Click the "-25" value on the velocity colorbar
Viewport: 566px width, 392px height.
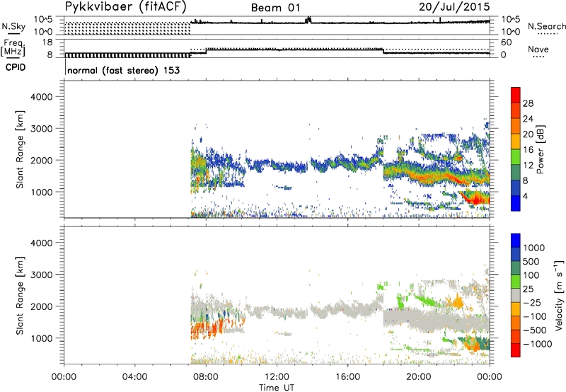click(x=532, y=303)
